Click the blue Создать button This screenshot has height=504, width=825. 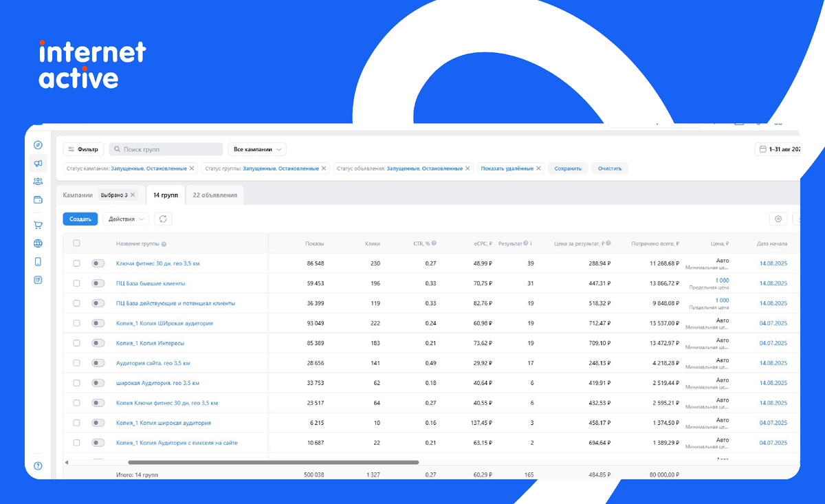click(x=80, y=219)
